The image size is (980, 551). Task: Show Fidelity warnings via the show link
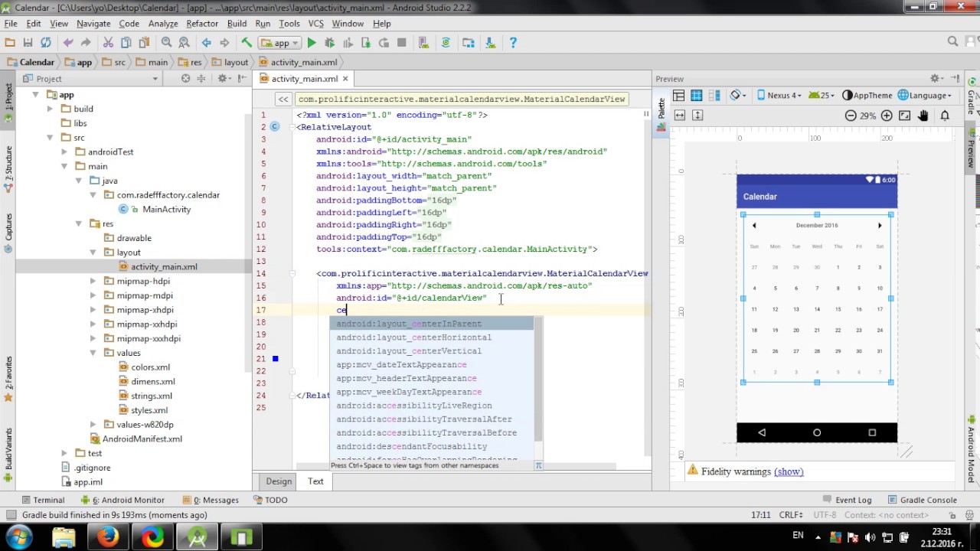coord(789,471)
